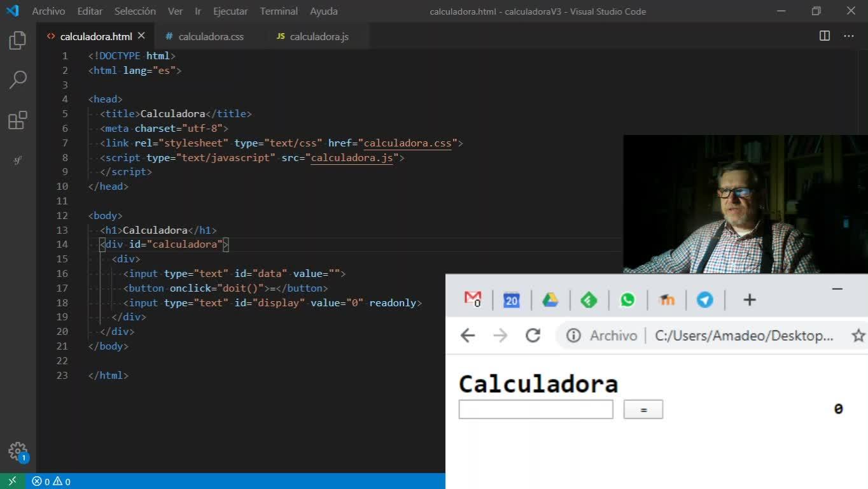The width and height of the screenshot is (868, 489).
Task: Focus the empty data input on the Calculadora page
Action: click(536, 409)
